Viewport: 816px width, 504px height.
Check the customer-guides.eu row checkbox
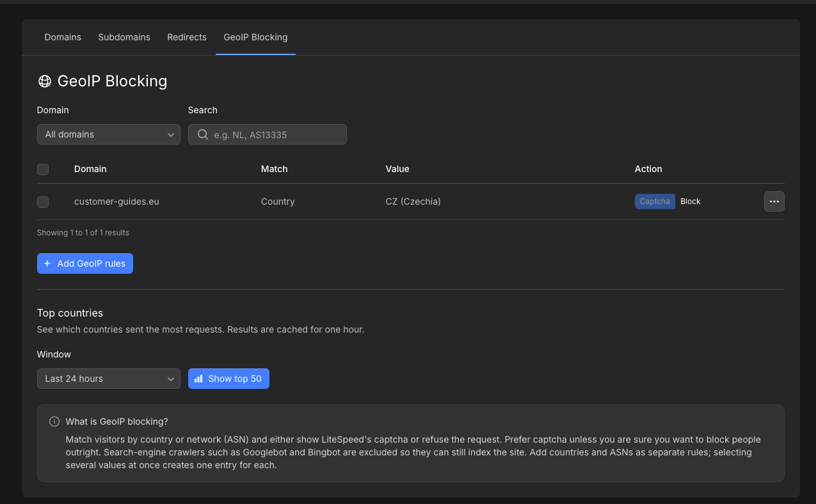43,202
